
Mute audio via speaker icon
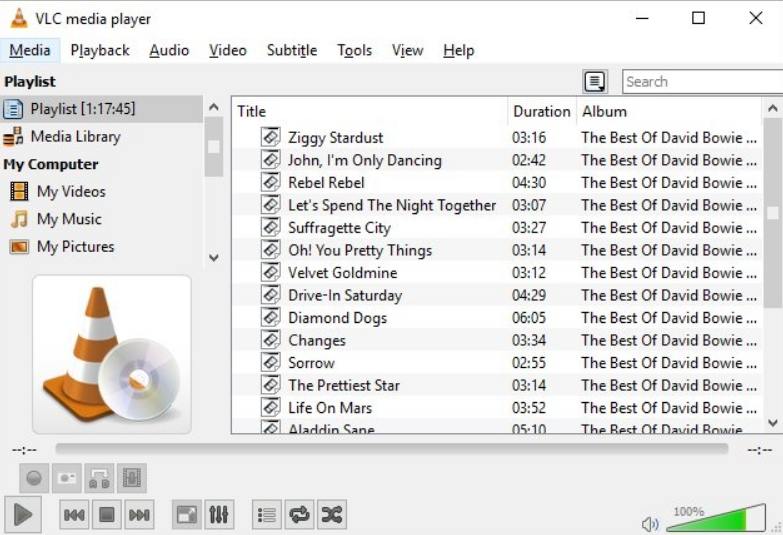[650, 524]
